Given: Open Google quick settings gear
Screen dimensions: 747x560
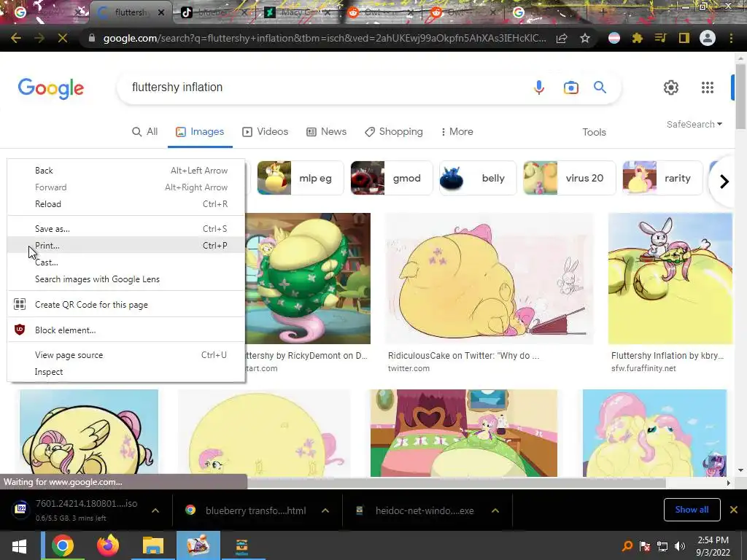Looking at the screenshot, I should click(671, 87).
